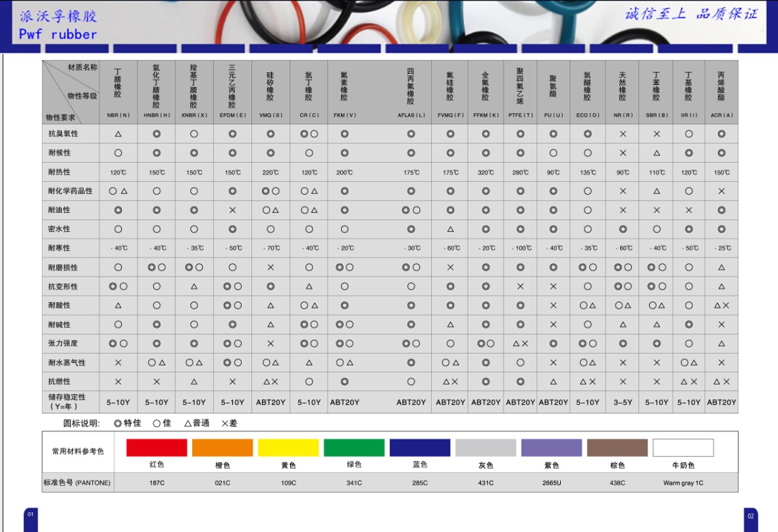Click the 普通 triangle legend symbol
The image size is (778, 532).
[x=188, y=423]
